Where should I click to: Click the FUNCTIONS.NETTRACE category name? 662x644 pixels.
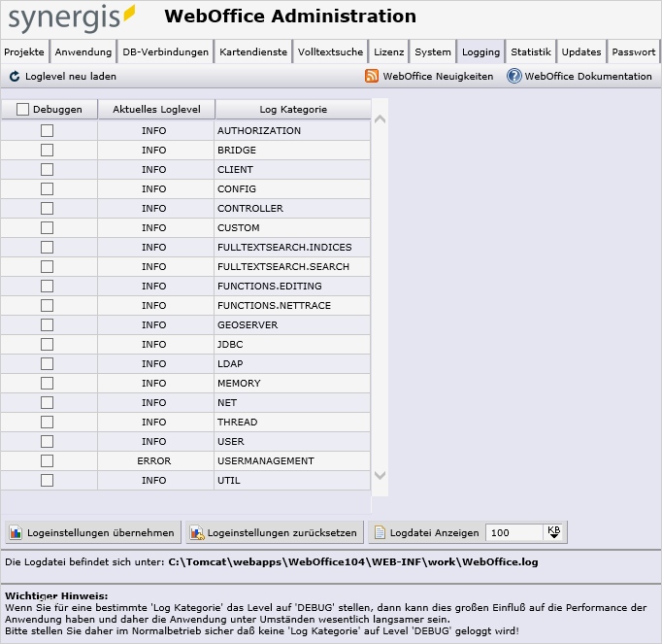point(274,306)
